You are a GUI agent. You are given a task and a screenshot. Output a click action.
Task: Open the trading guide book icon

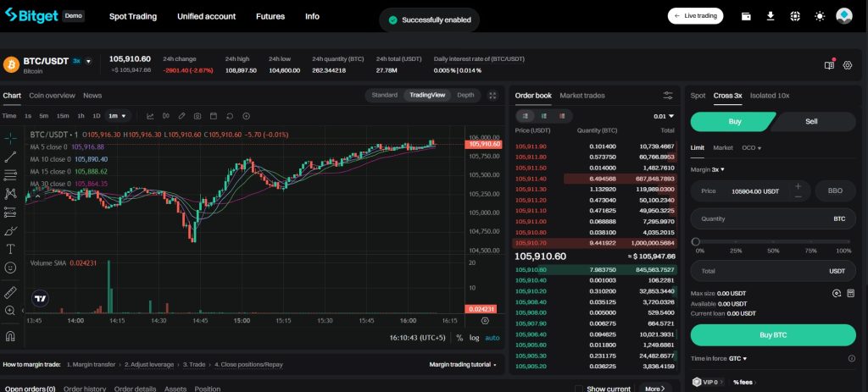(829, 65)
